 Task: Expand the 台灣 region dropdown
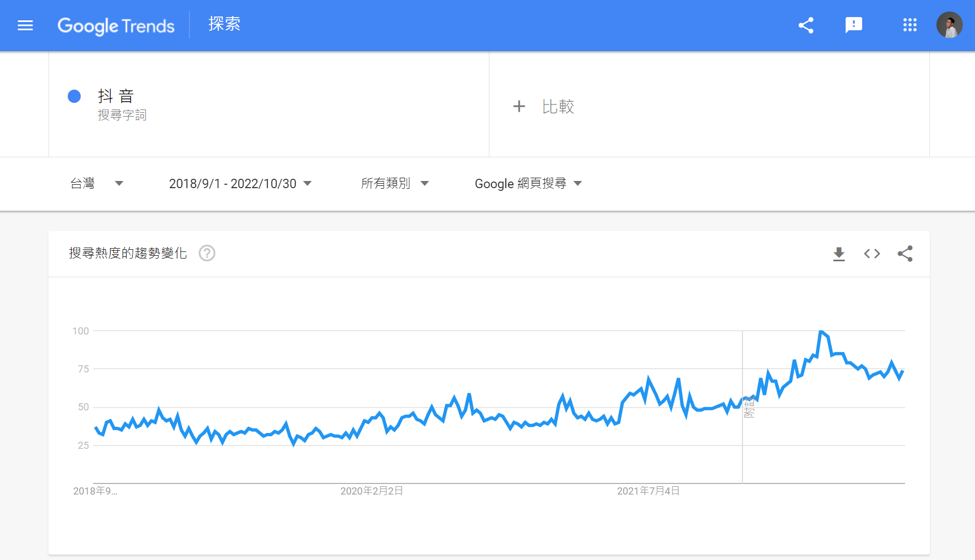96,183
